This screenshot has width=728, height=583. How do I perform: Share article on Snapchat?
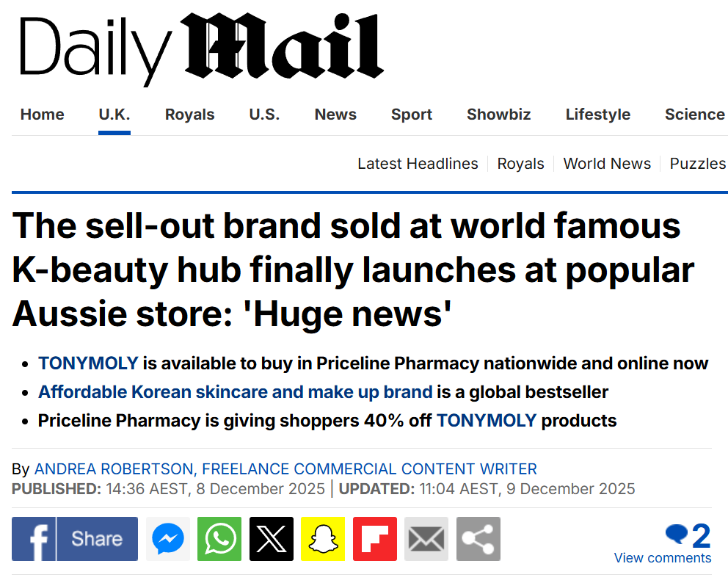(323, 539)
